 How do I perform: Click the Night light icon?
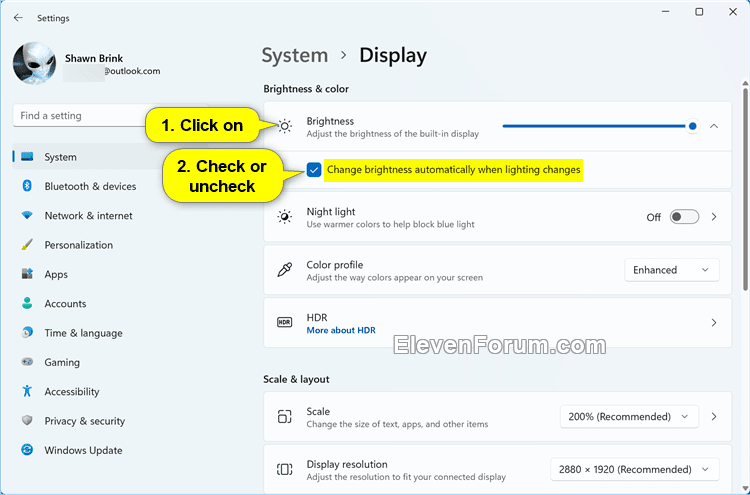pos(285,217)
